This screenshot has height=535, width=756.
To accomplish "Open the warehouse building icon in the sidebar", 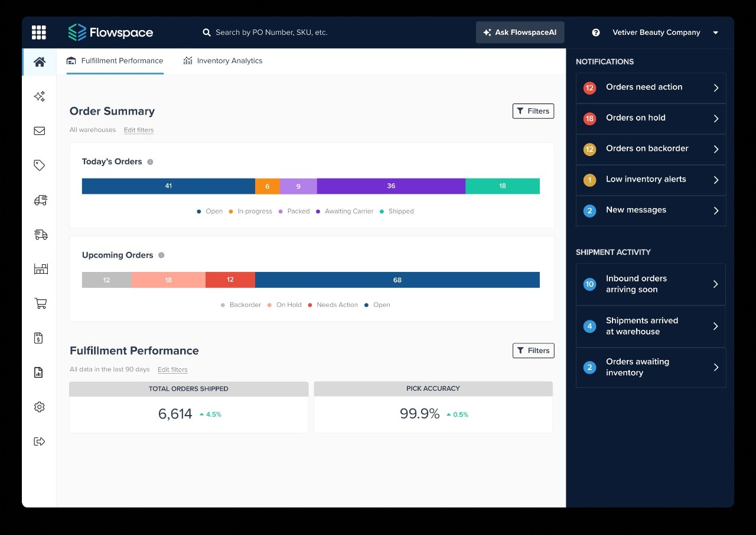I will point(39,268).
